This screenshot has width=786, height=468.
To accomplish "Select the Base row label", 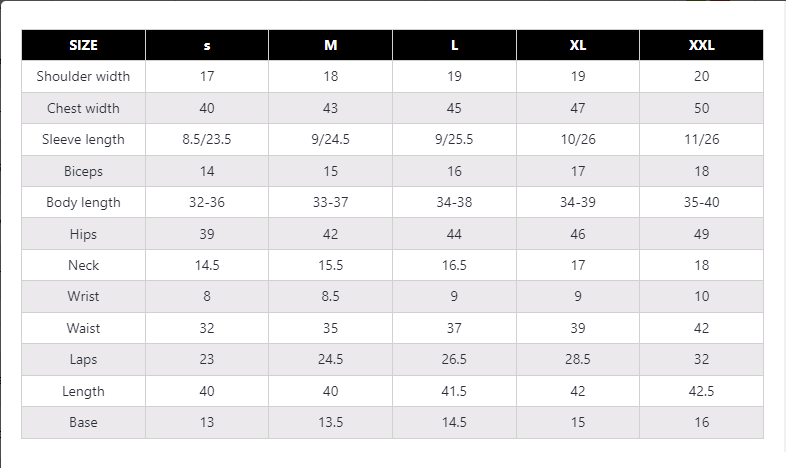I will tap(83, 422).
